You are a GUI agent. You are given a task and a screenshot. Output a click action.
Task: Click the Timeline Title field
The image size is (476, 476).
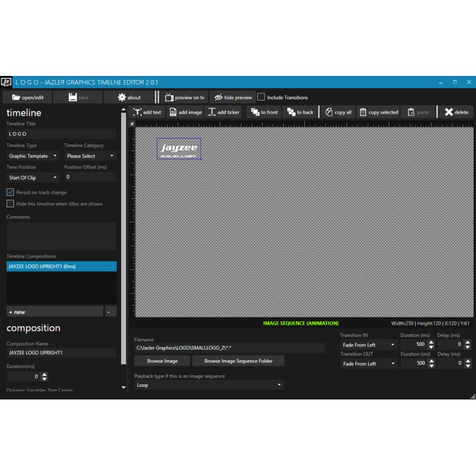[x=61, y=134]
